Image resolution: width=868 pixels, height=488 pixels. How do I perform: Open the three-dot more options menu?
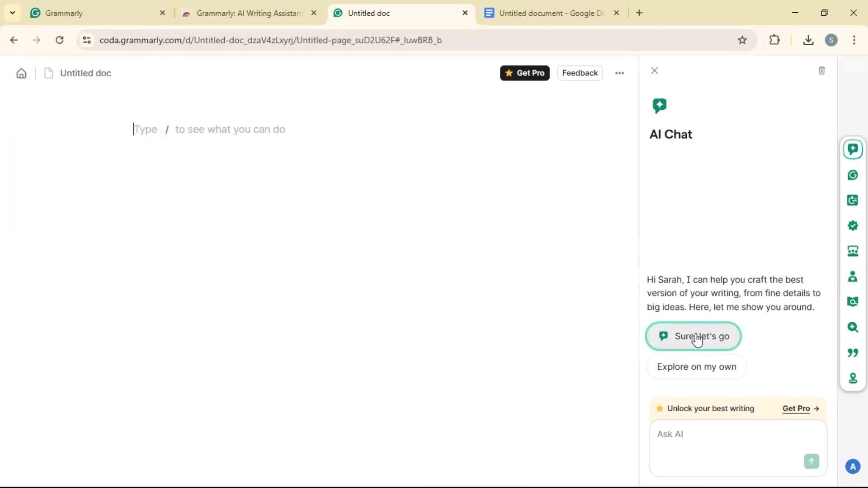pyautogui.click(x=619, y=73)
